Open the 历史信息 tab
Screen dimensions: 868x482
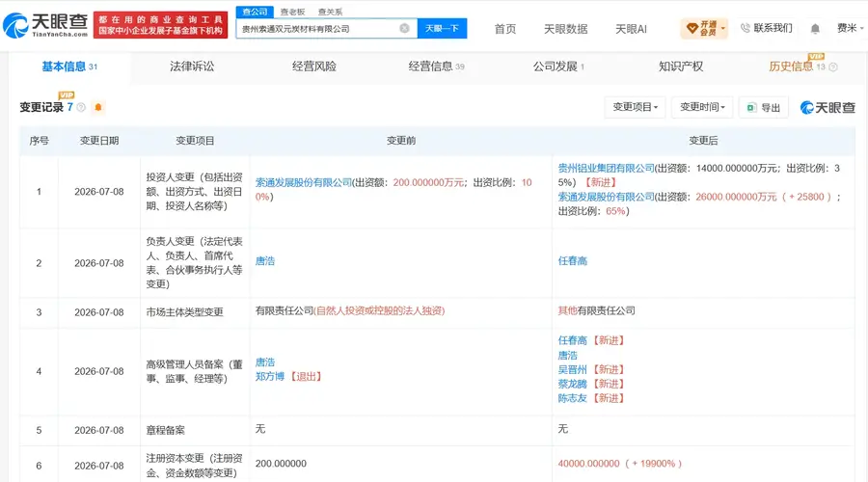click(x=791, y=67)
